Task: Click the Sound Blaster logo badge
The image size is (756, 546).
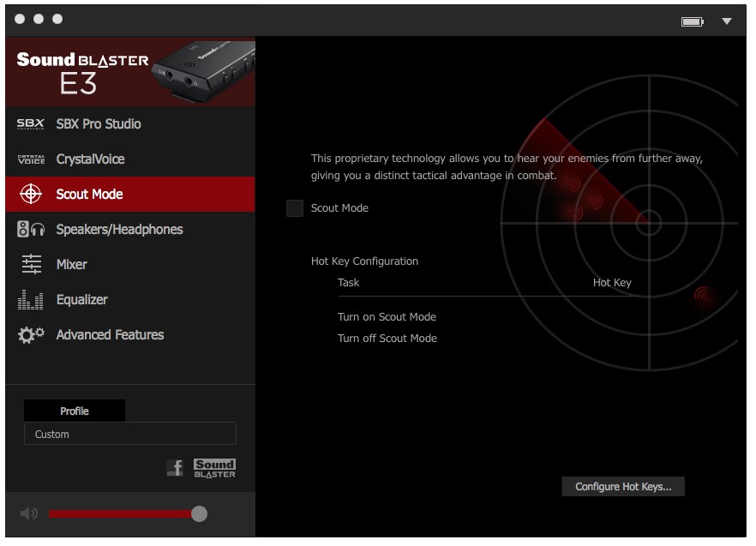Action: pyautogui.click(x=214, y=468)
